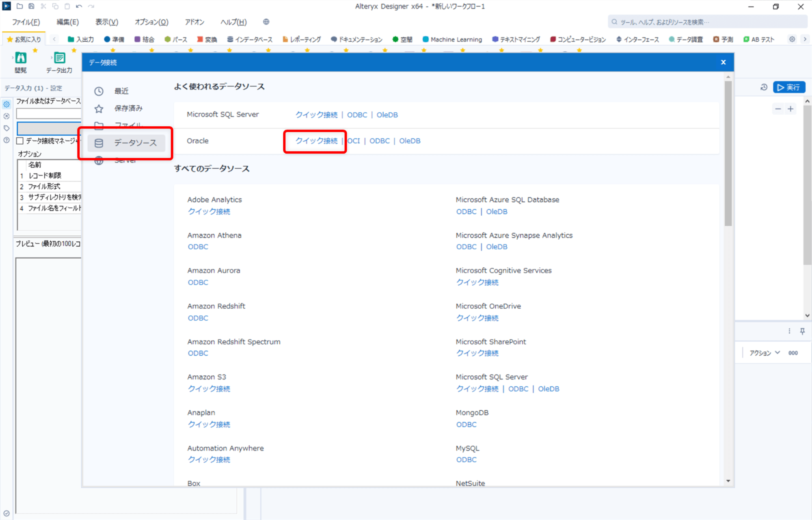Open the 表示(V) menu
The width and height of the screenshot is (812, 520).
(x=107, y=22)
